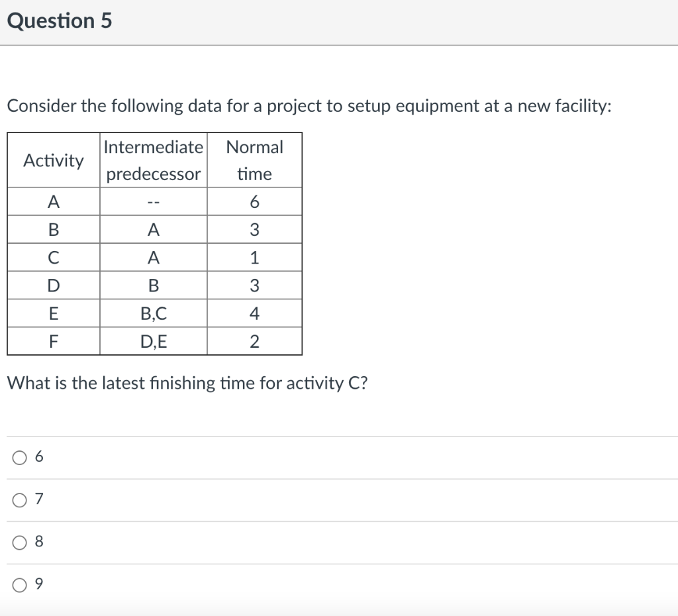The width and height of the screenshot is (678, 616).
Task: Select the radio button for answer 7
Action: [19, 499]
